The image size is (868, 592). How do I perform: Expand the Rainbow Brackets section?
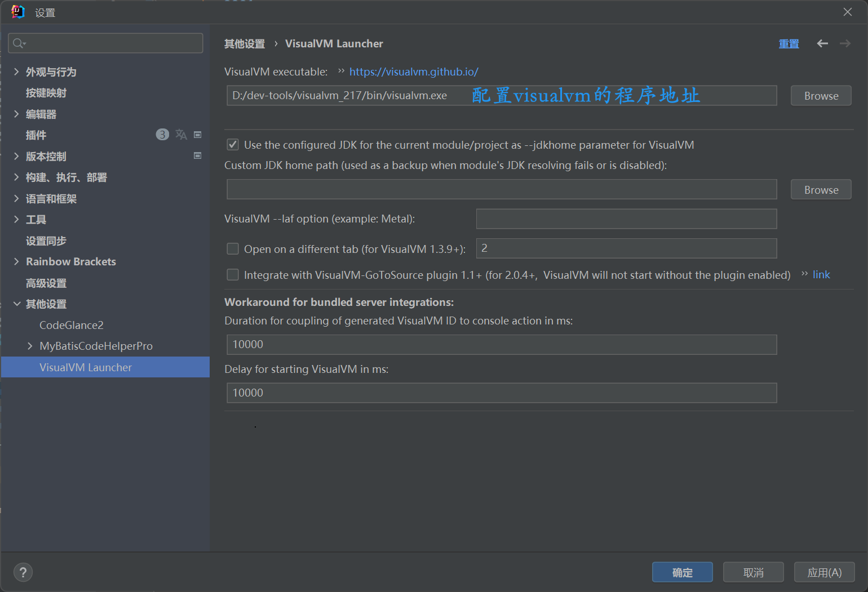coord(16,261)
